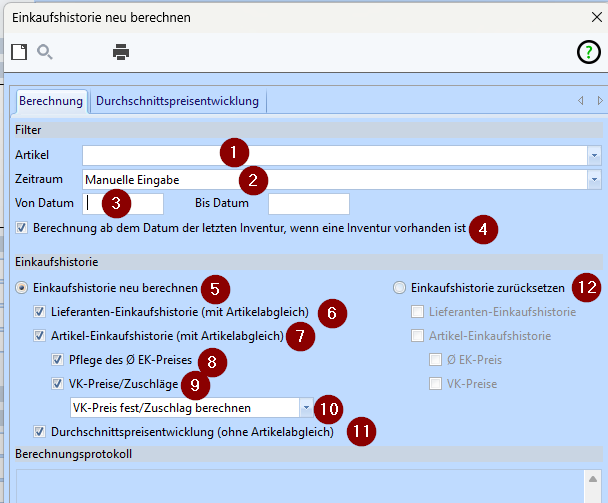Expand the Artikel dropdown
The width and height of the screenshot is (608, 503).
tap(593, 155)
